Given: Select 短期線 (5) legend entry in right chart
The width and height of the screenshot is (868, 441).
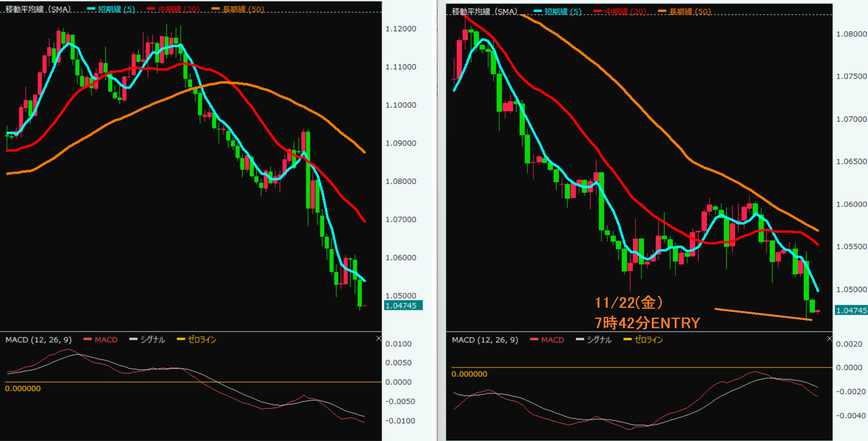Looking at the screenshot, I should point(562,11).
